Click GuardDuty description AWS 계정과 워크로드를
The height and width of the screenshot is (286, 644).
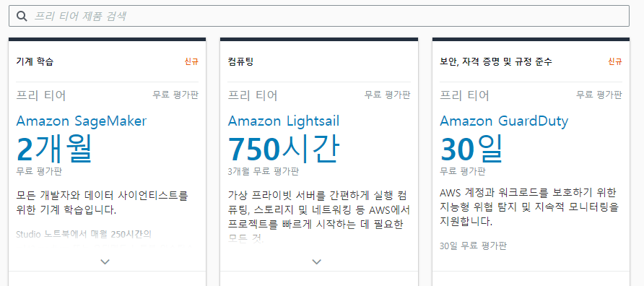click(x=529, y=207)
